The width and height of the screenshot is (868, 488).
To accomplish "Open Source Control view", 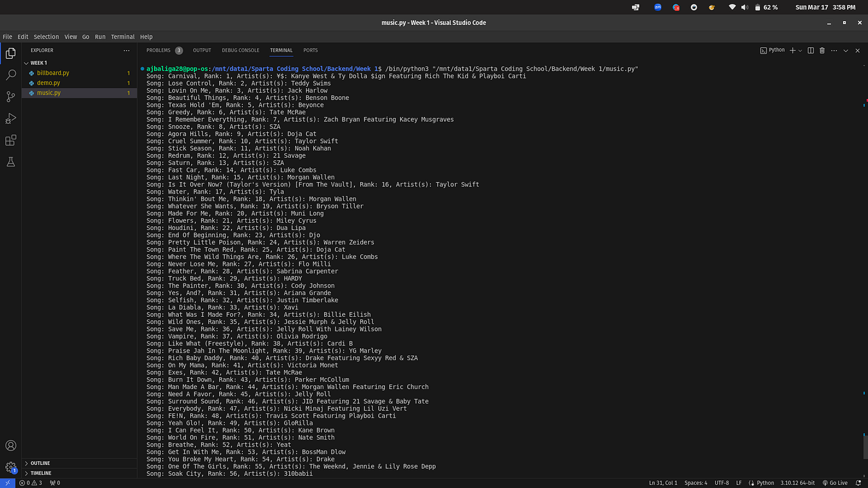I will 10,97.
